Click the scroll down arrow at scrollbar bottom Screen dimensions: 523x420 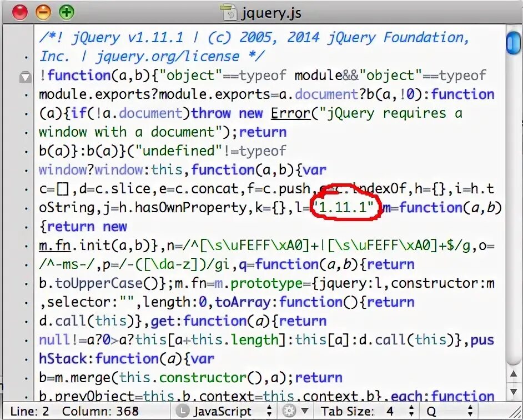(x=514, y=391)
